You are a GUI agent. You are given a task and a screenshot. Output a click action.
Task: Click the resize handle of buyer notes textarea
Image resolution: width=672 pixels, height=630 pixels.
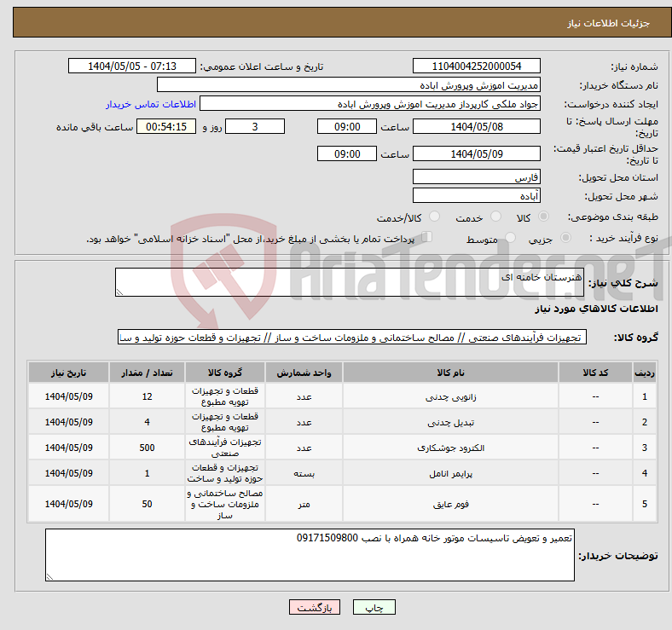(x=49, y=577)
